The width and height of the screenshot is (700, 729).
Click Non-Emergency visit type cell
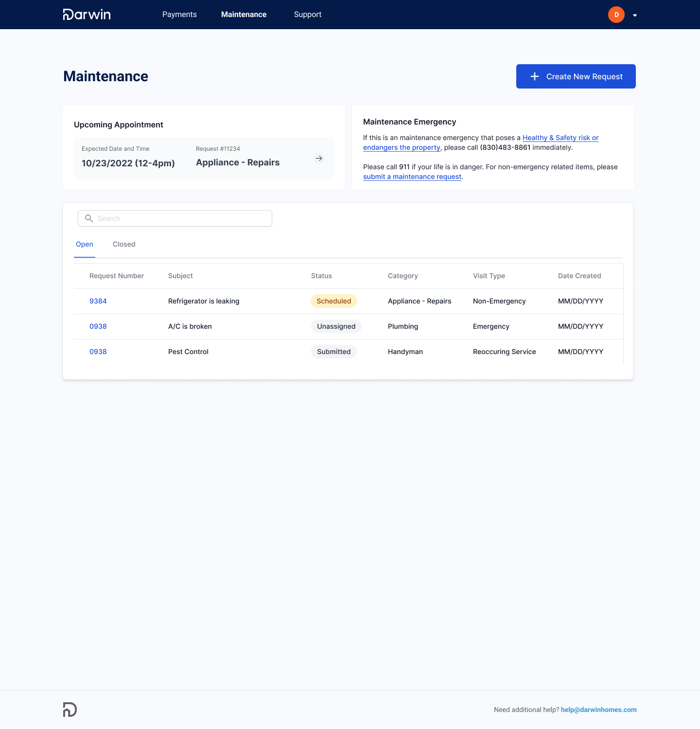pyautogui.click(x=499, y=301)
